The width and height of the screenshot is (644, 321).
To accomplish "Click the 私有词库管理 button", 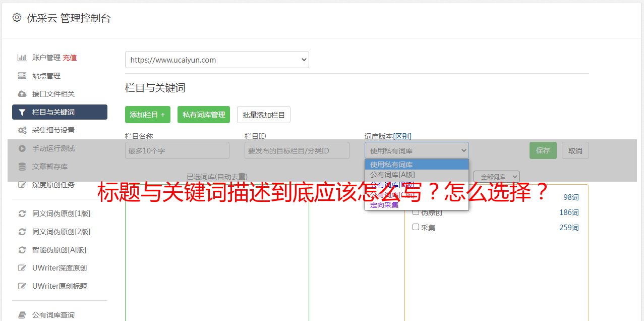I will [x=204, y=115].
